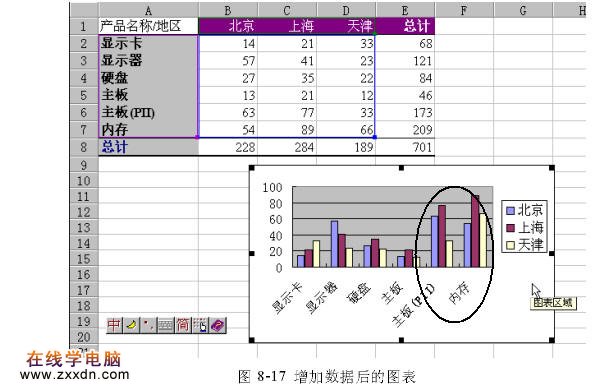Select row 20 header
The height and width of the screenshot is (387, 593).
(84, 337)
